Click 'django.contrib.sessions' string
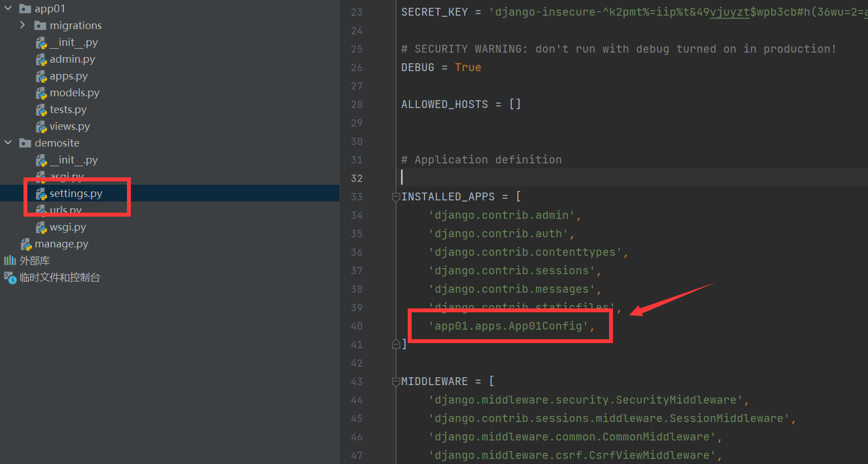This screenshot has height=464, width=868. 512,270
